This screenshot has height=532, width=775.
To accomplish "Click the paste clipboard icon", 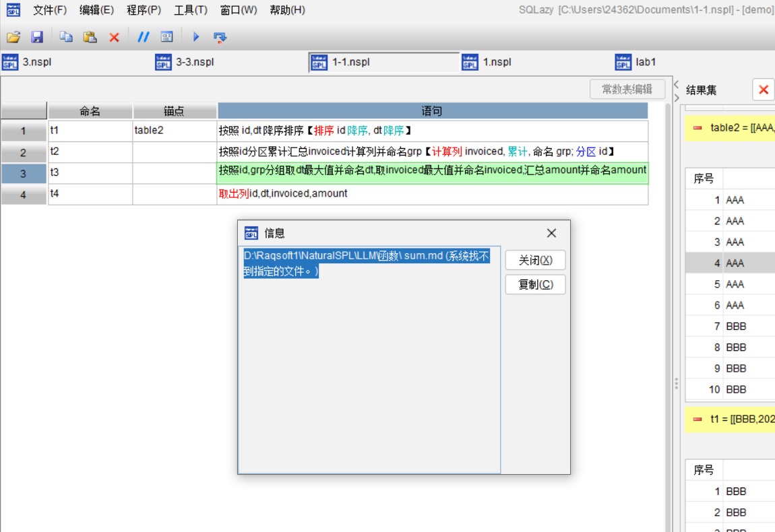I will tap(90, 37).
